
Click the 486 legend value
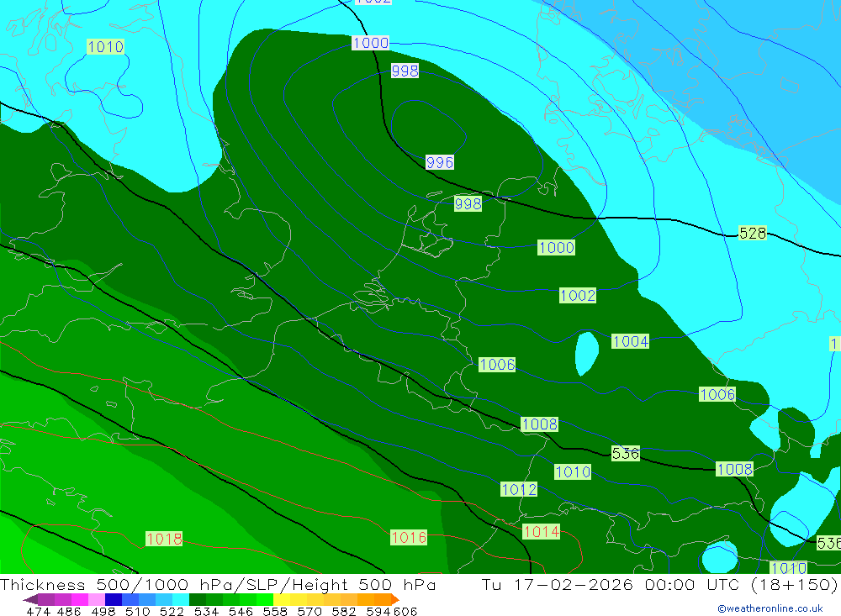pos(67,612)
